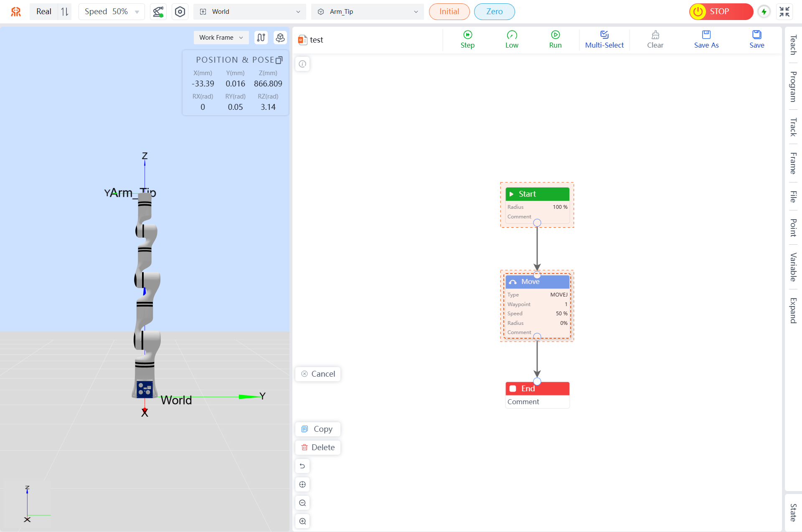
Task: Click the Delete button
Action: click(x=318, y=448)
